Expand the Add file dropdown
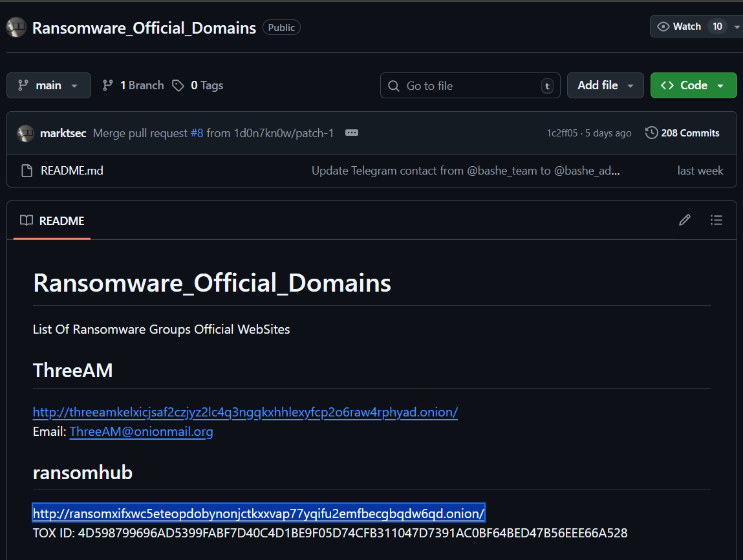The height and width of the screenshot is (560, 743). tap(605, 85)
